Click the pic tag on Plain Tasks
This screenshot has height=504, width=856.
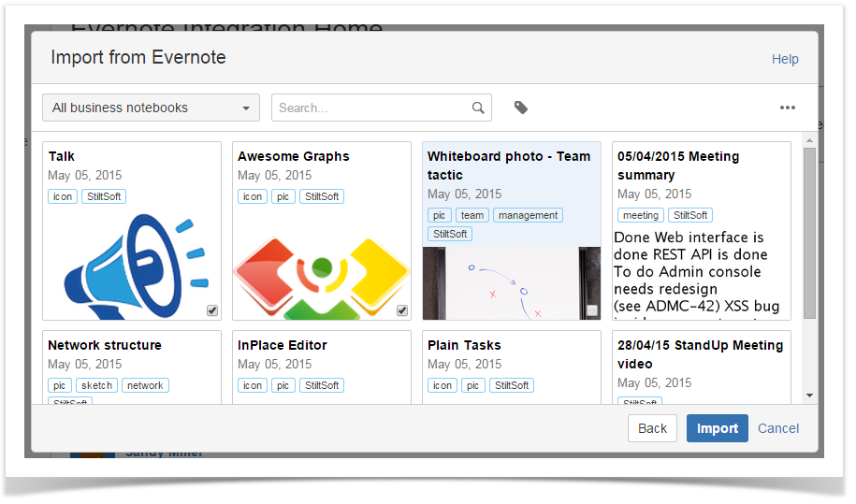pyautogui.click(x=472, y=385)
